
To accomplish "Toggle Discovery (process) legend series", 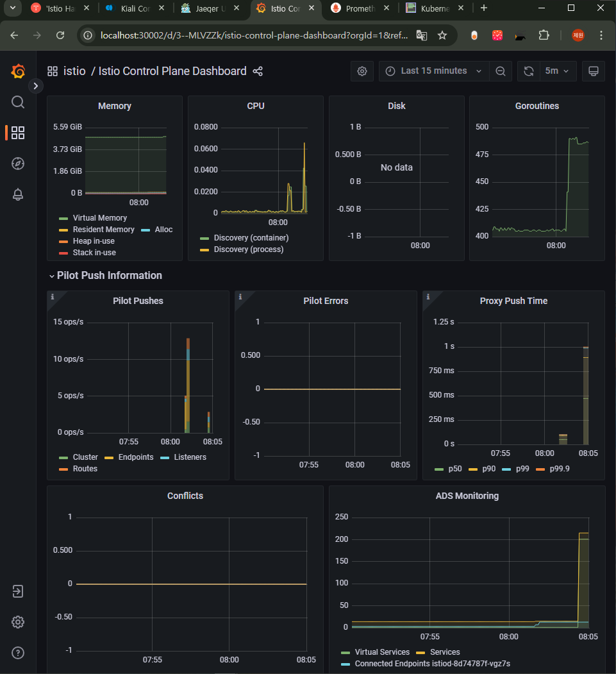I will click(x=249, y=249).
